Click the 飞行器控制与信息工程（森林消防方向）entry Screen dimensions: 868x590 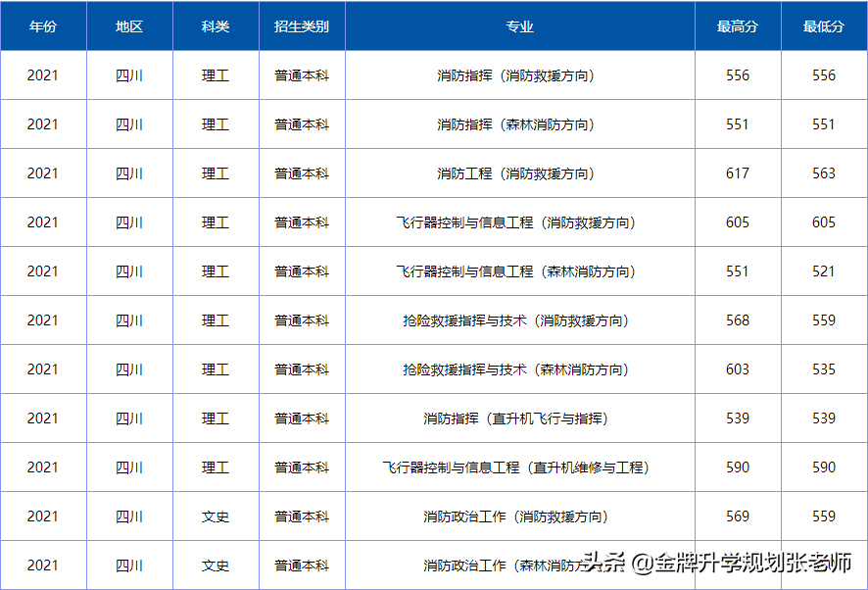pyautogui.click(x=518, y=270)
